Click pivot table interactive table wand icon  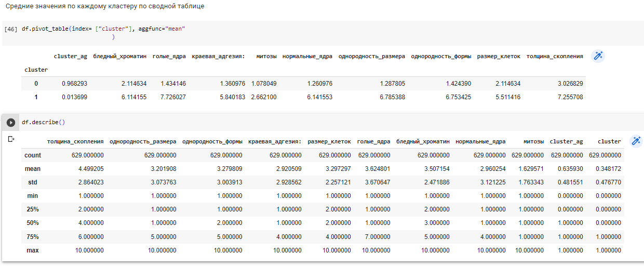click(598, 56)
